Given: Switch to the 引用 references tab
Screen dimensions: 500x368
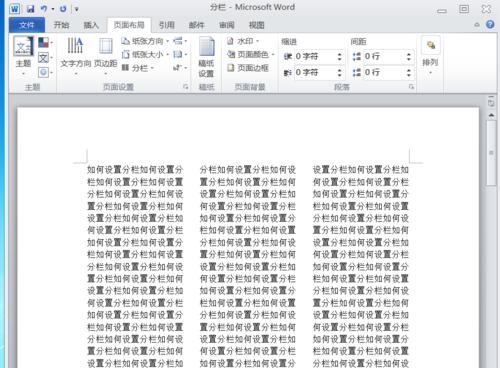Looking at the screenshot, I should pos(167,25).
